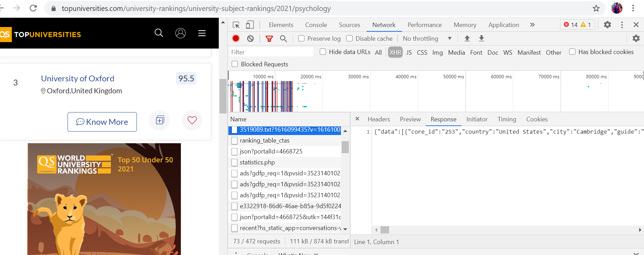Toggle the JS request type filter
This screenshot has width=644, height=255.
[x=409, y=52]
